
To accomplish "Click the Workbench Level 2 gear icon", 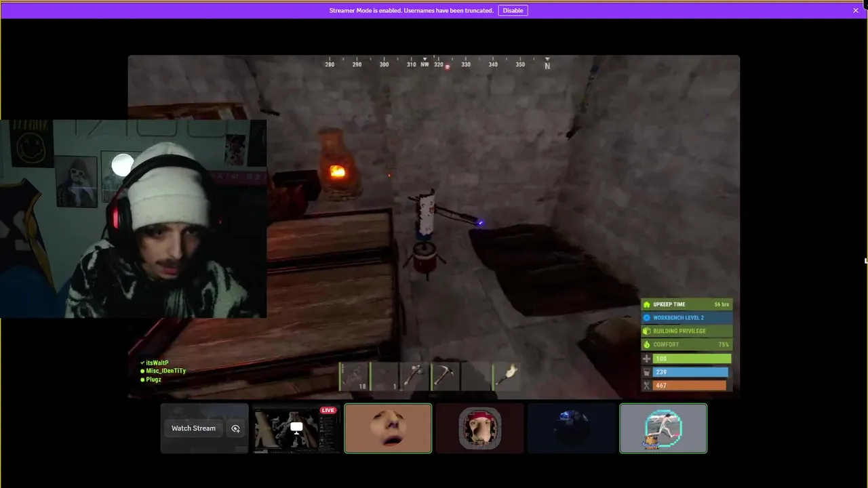I will click(x=647, y=318).
